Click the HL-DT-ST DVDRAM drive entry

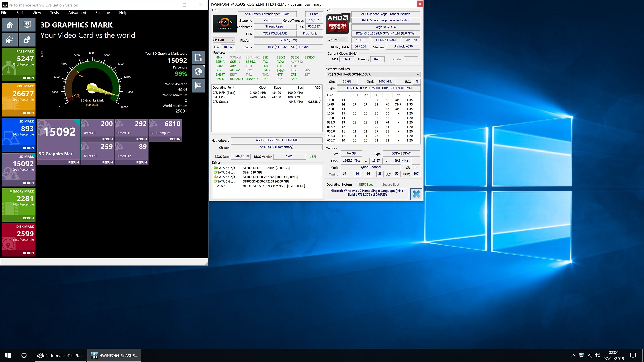pos(267,186)
